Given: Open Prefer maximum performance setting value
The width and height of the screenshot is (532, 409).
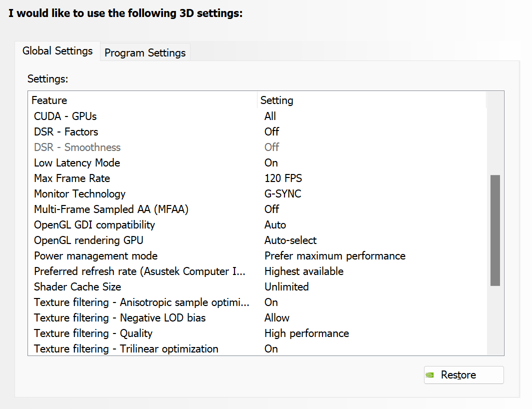Looking at the screenshot, I should pos(334,256).
